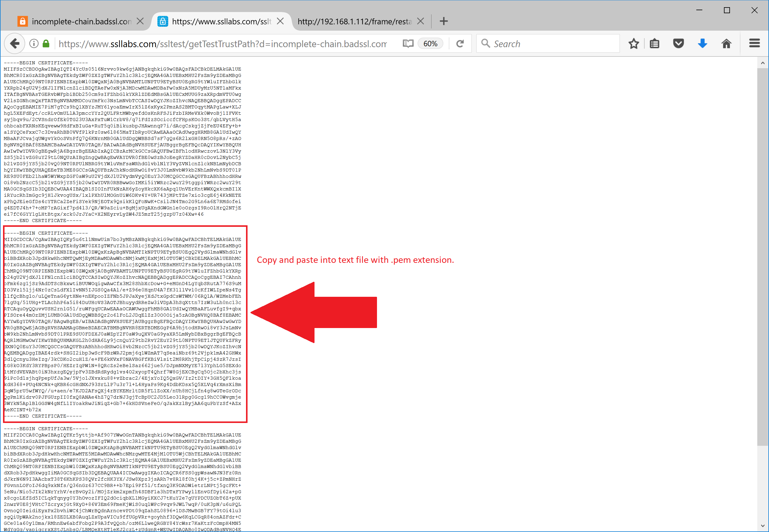The height and width of the screenshot is (532, 769).
Task: Switch to the incomplete-chain.badssl.com tab
Action: 81,21
